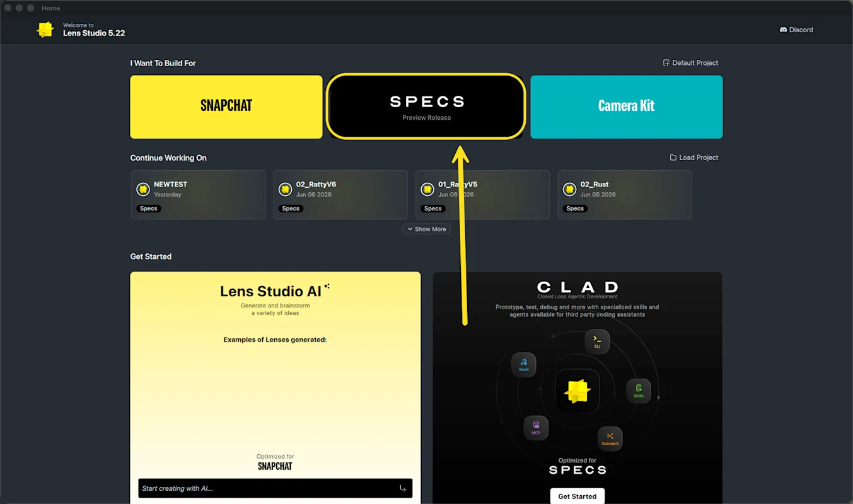Choose the SPECS Preview Release card
Viewport: 853px width, 504px height.
(x=426, y=106)
